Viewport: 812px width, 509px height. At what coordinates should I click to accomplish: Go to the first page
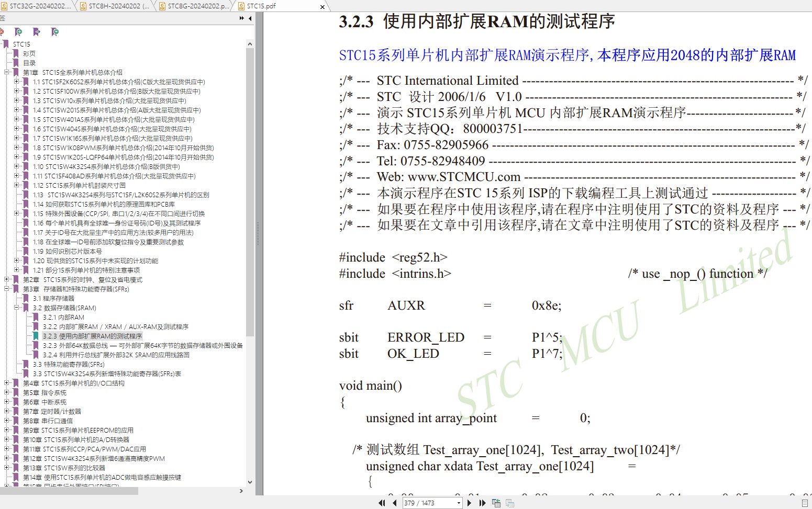[x=382, y=503]
